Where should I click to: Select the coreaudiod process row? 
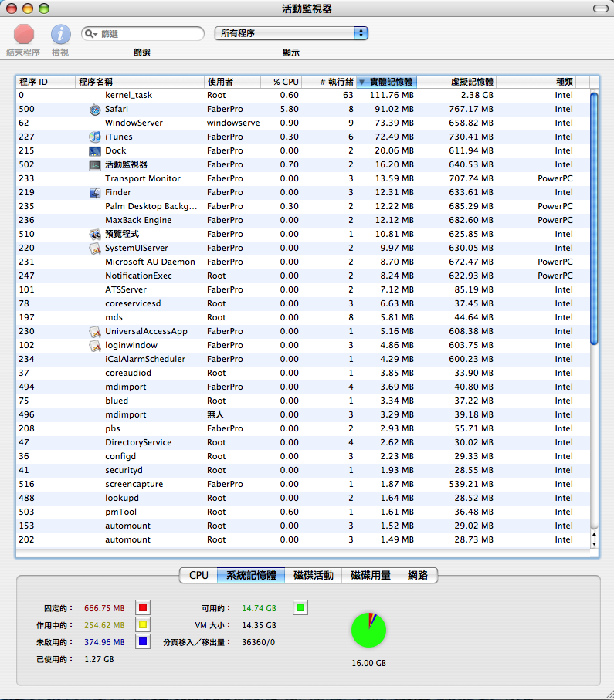303,374
